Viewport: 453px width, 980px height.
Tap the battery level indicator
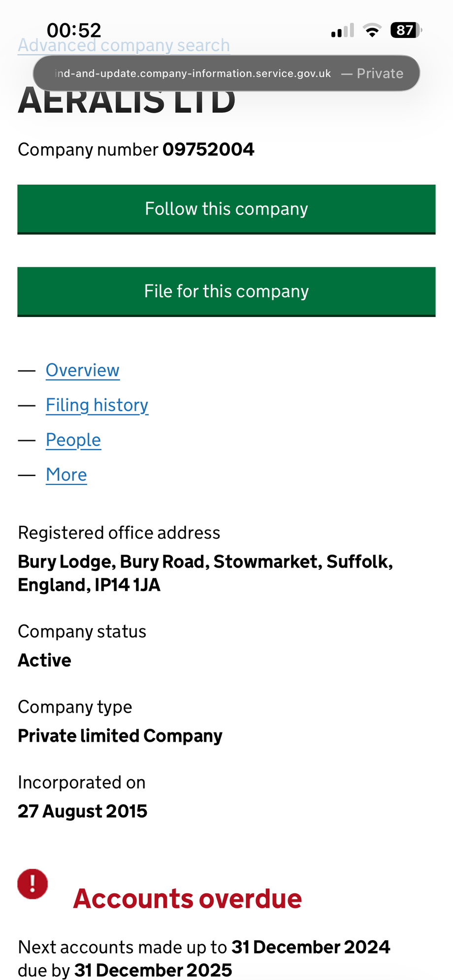pyautogui.click(x=406, y=31)
